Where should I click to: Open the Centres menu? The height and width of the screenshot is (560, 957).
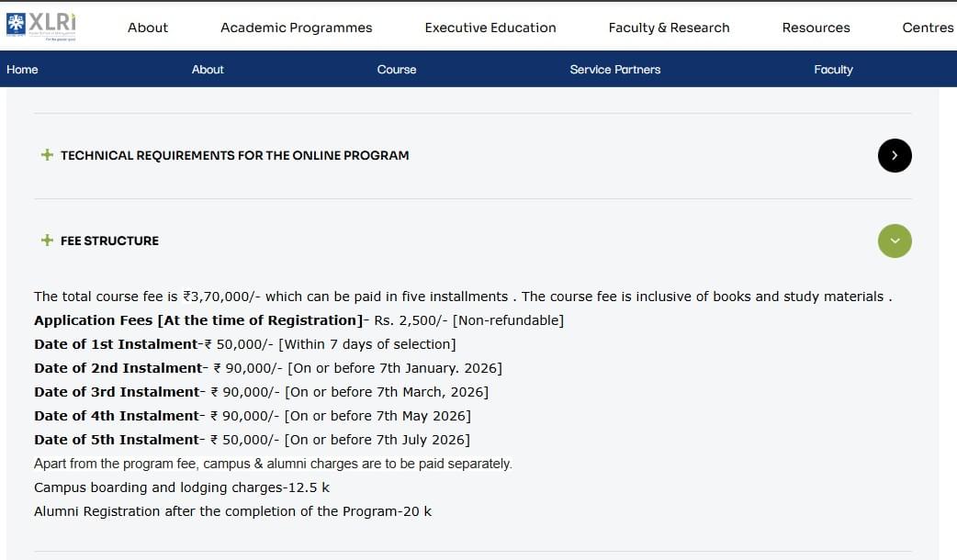(928, 28)
